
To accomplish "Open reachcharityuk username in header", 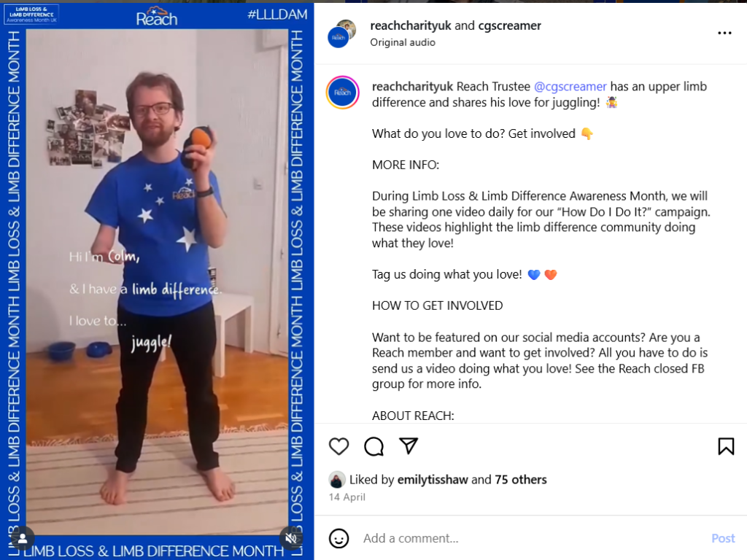I will (x=411, y=26).
